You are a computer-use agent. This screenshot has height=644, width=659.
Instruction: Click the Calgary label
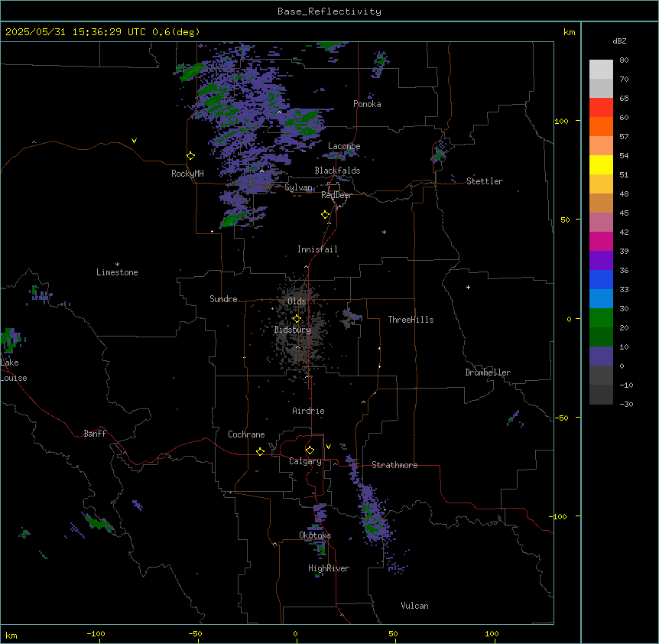pos(305,461)
